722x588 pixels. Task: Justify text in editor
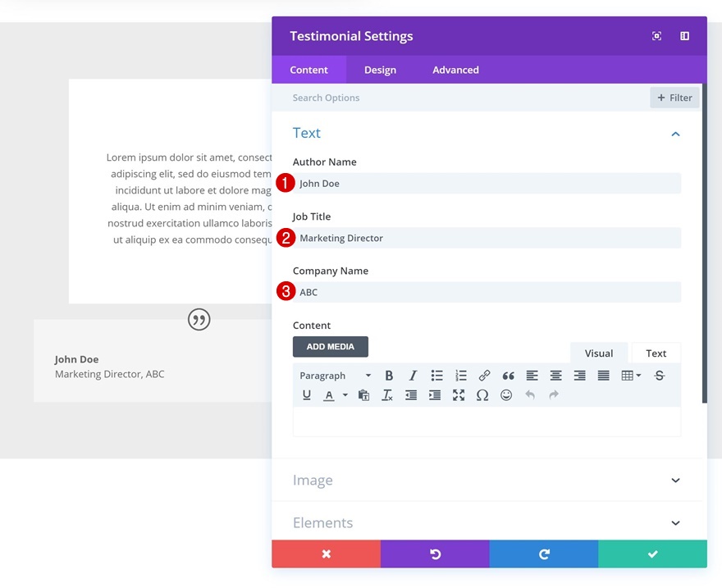tap(604, 376)
